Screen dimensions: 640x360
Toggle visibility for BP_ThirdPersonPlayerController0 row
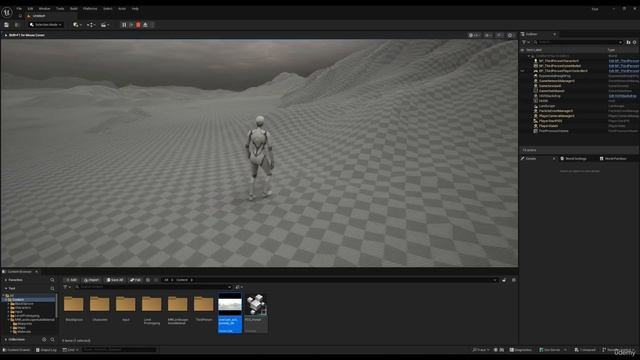pos(522,71)
